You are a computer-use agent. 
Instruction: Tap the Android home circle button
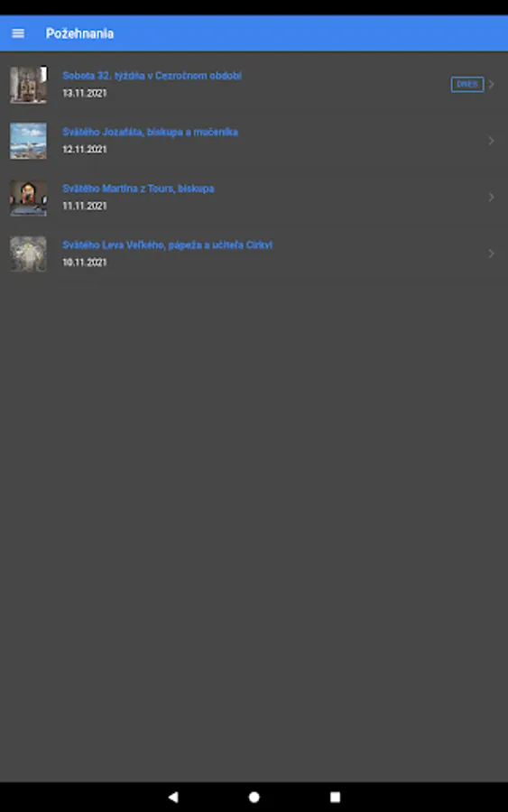(x=254, y=797)
